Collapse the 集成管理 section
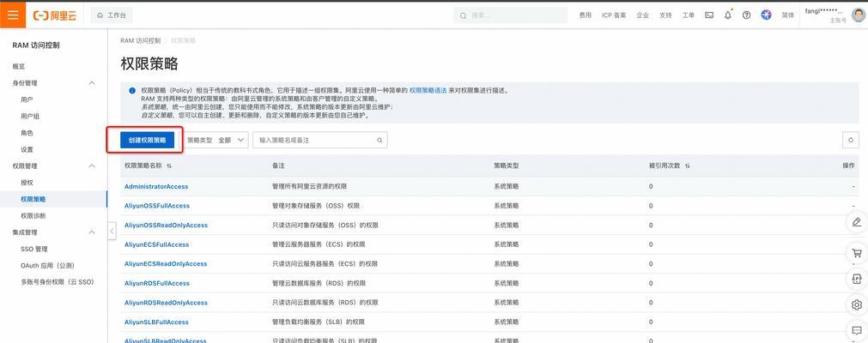This screenshot has height=343, width=868. 92,232
